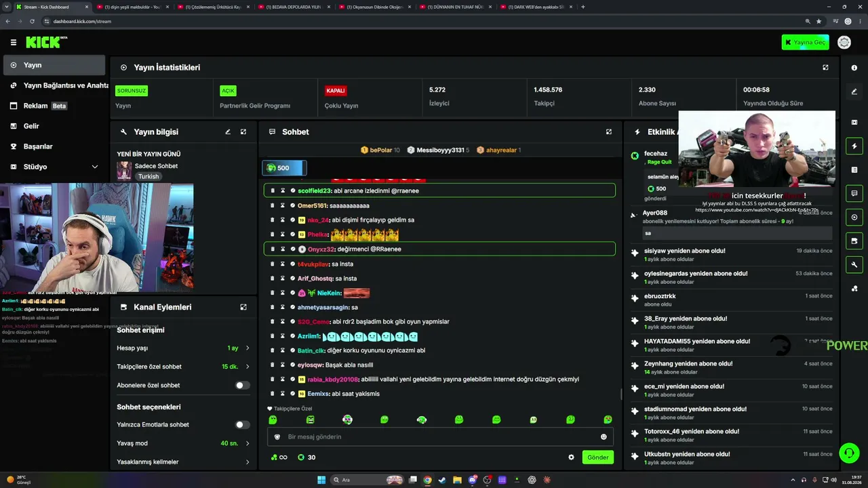Click username rabia_kbdy20108 in chat

pyautogui.click(x=332, y=380)
